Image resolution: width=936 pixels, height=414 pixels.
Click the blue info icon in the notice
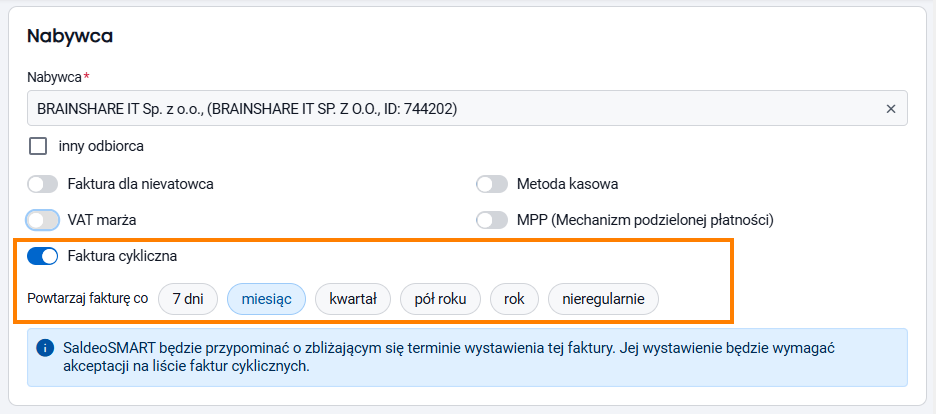click(x=45, y=348)
